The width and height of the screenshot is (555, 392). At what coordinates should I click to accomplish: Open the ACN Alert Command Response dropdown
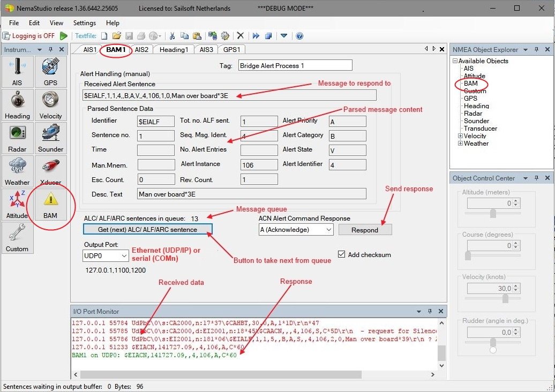(x=296, y=230)
